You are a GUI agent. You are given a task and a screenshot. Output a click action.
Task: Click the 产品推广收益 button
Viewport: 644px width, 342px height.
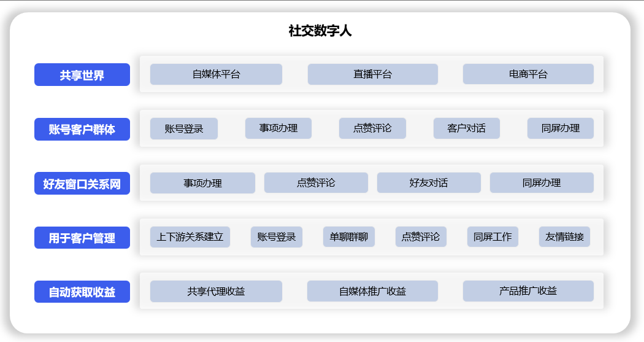coord(528,291)
